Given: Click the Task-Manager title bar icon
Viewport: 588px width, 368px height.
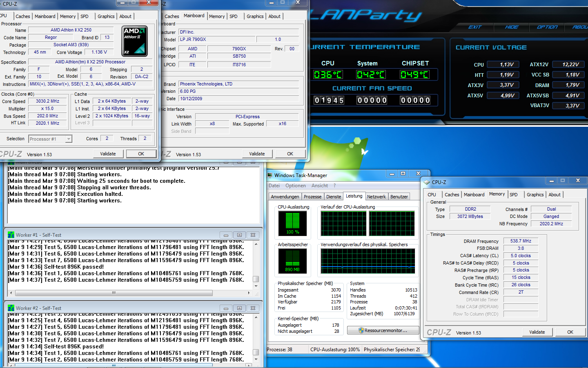Looking at the screenshot, I should coord(270,175).
